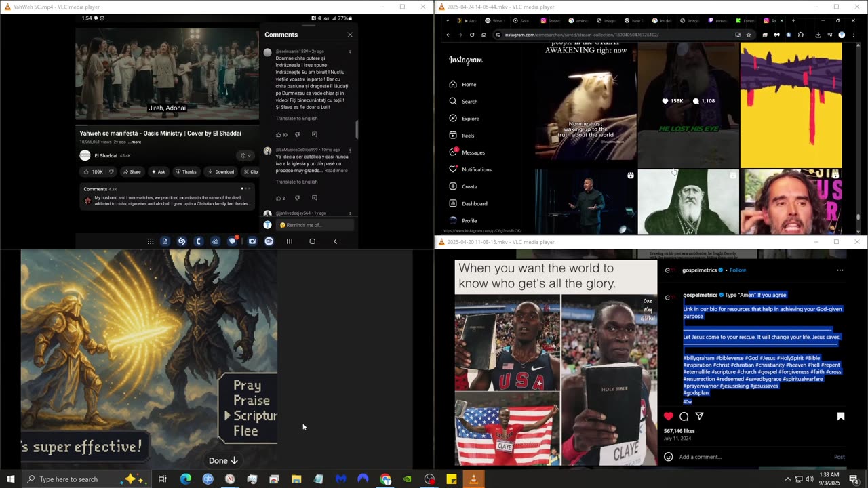The height and width of the screenshot is (488, 868).
Task: Tap the Clip button under the video
Action: (x=250, y=171)
